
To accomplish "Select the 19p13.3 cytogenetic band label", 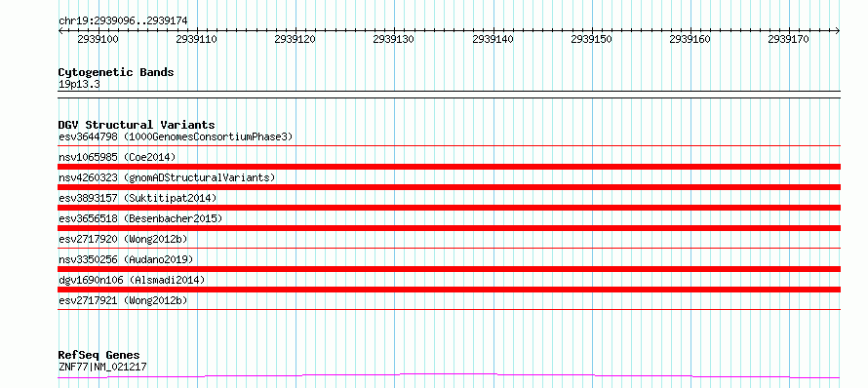I will (79, 85).
